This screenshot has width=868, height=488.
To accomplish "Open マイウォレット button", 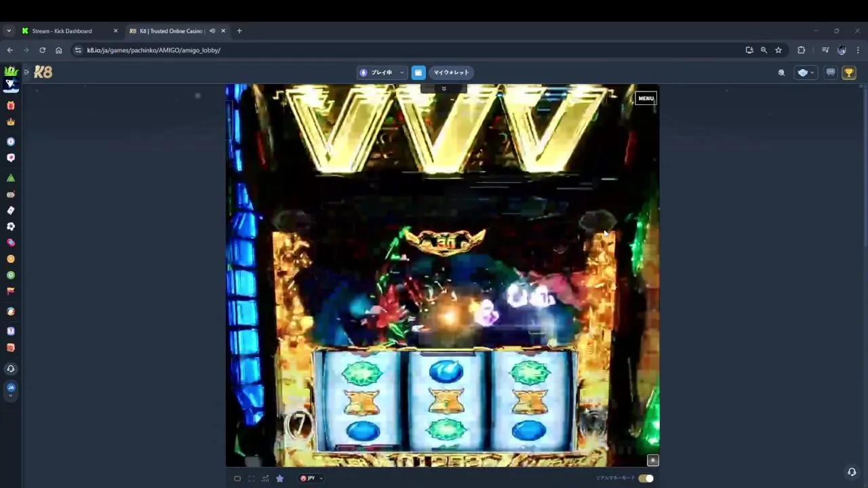I will click(x=451, y=73).
